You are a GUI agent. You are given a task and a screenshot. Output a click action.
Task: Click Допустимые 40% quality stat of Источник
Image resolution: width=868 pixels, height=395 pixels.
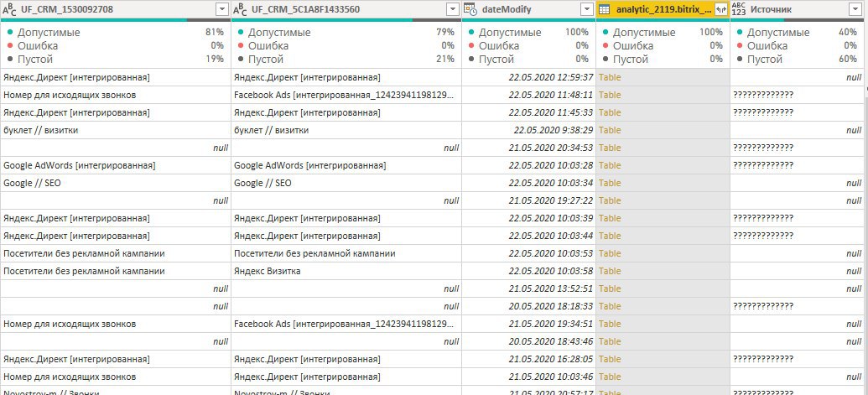click(798, 33)
